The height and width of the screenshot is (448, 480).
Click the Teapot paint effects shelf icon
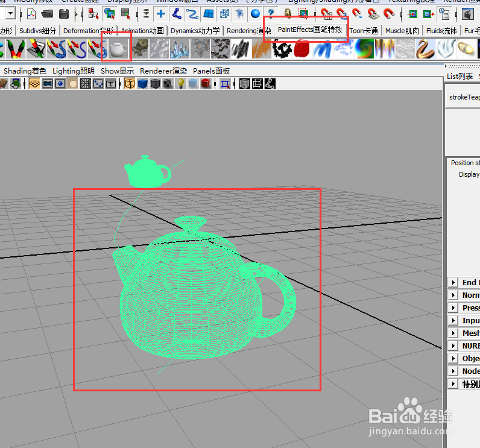click(118, 48)
